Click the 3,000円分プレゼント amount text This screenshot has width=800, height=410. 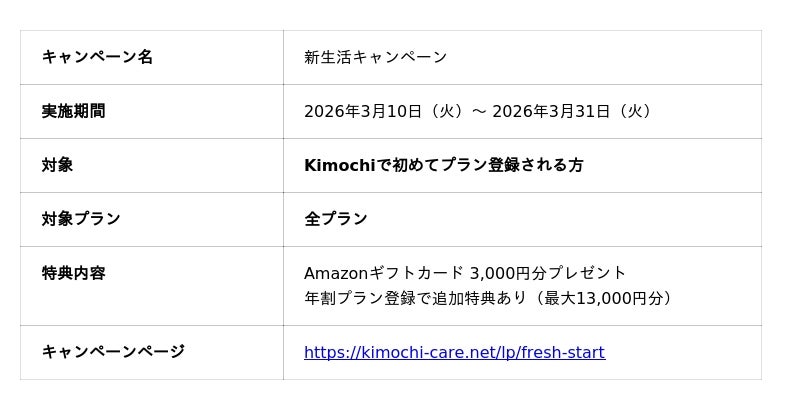548,273
